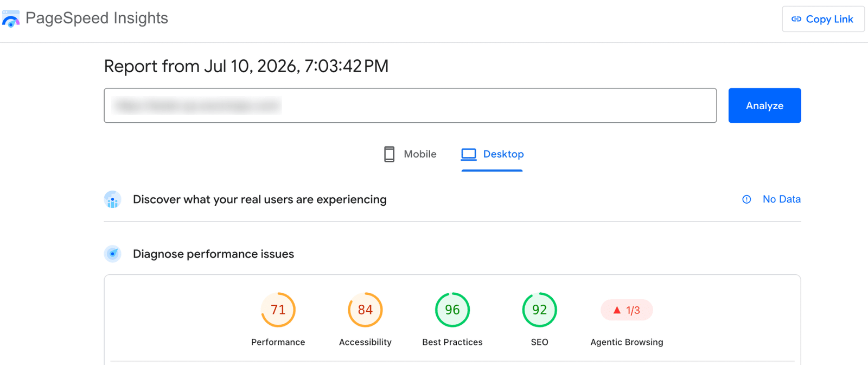Jump to the Performance score gauge 71
The height and width of the screenshot is (365, 868).
(x=278, y=310)
